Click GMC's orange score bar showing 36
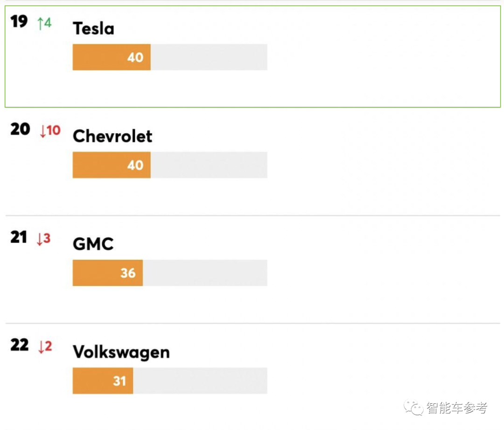The width and height of the screenshot is (504, 430). click(x=107, y=273)
